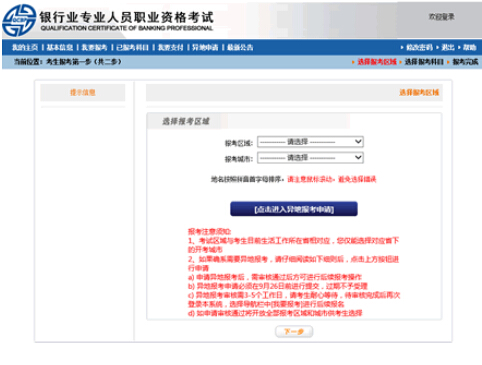Click note c) about 3-5个工作日 review
482x365 pixels.
[294, 299]
